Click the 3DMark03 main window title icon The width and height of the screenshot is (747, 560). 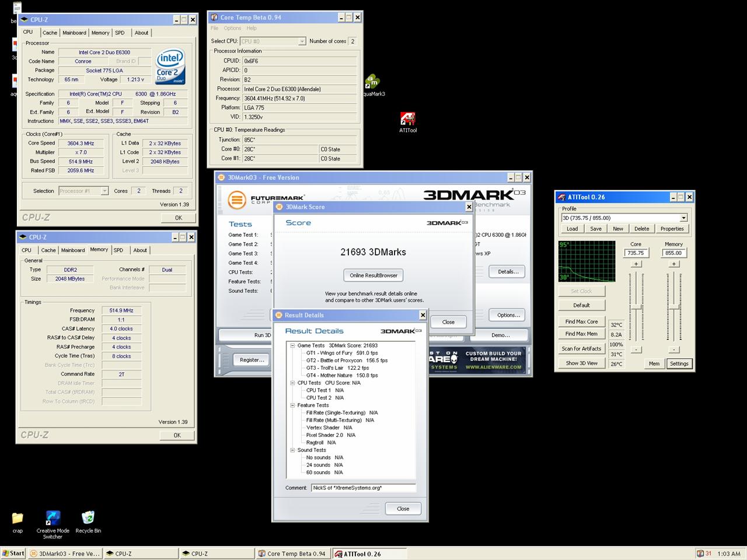pyautogui.click(x=221, y=177)
